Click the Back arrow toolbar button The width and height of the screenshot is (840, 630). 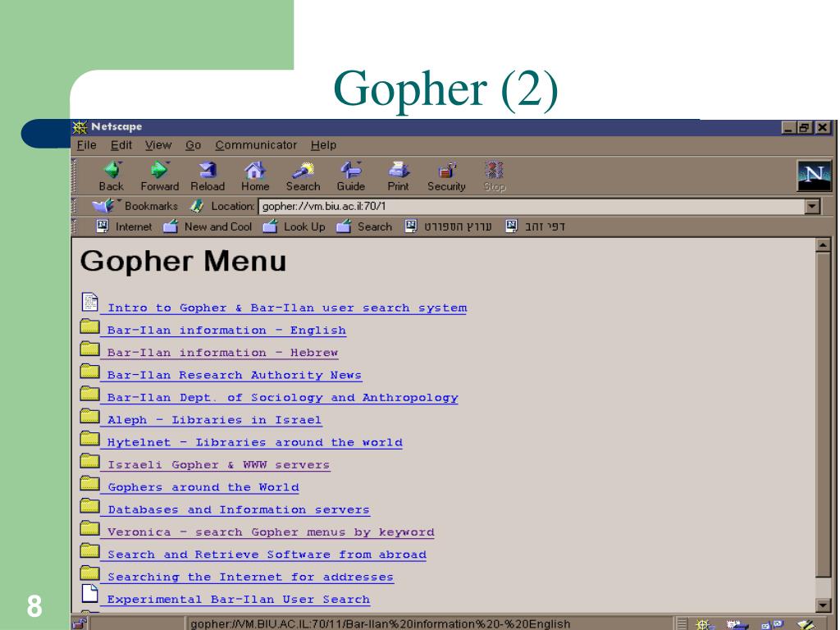click(x=112, y=176)
